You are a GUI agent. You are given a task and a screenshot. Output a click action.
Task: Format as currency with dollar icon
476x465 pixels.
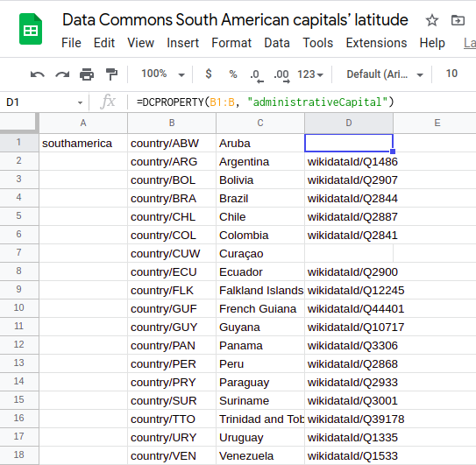[209, 74]
